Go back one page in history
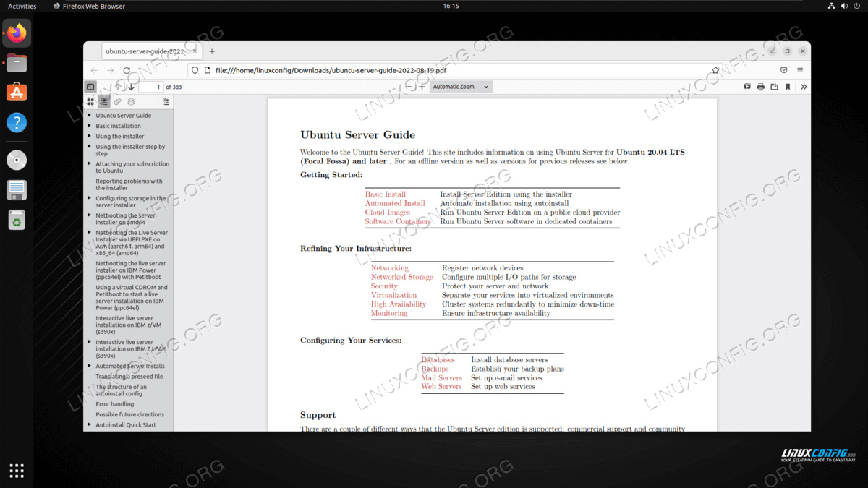 [x=94, y=70]
